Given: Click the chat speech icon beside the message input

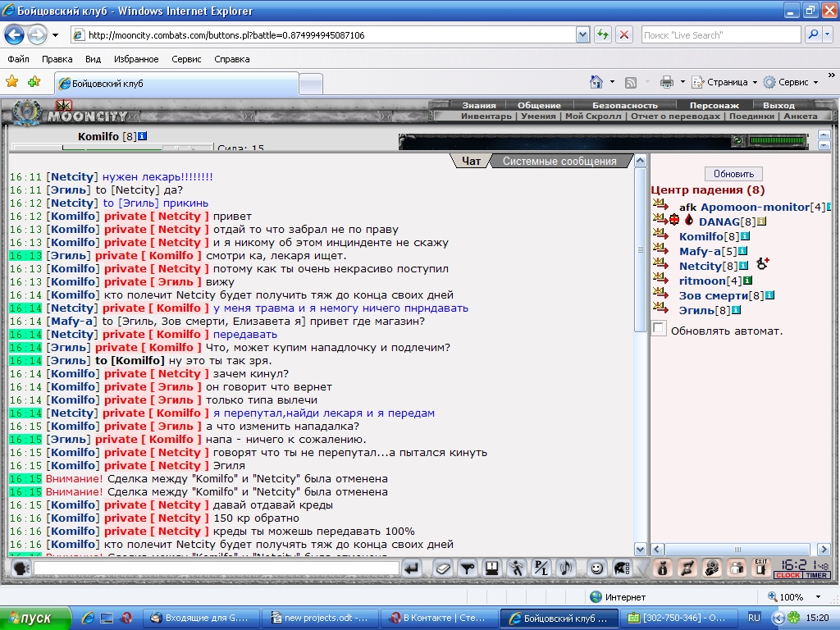Looking at the screenshot, I should [x=21, y=568].
